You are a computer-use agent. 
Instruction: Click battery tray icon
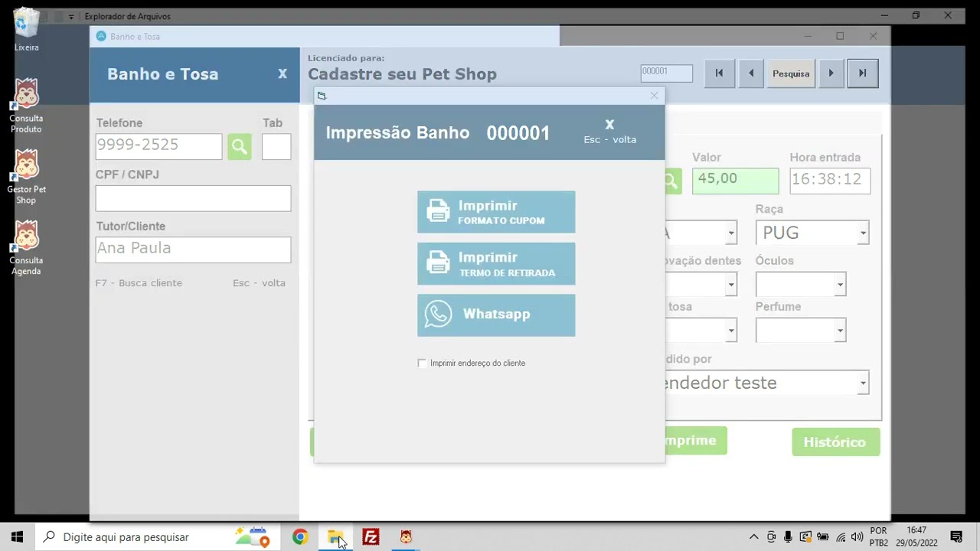tap(823, 537)
